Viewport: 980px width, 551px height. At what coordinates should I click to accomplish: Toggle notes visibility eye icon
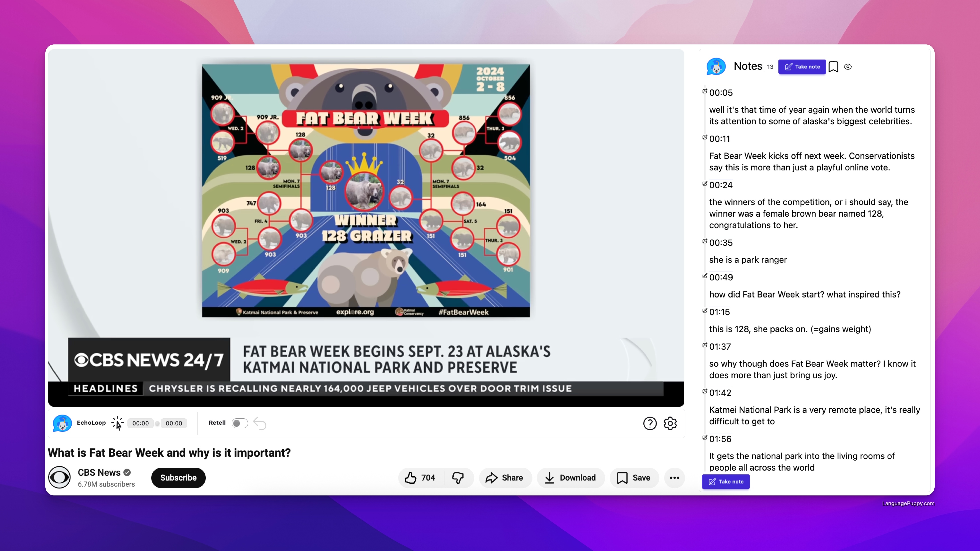848,67
